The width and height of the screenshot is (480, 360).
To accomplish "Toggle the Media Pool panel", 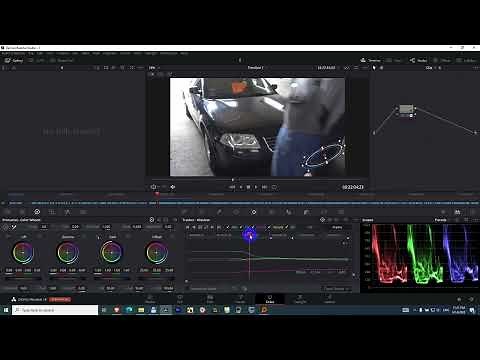I will 62,60.
